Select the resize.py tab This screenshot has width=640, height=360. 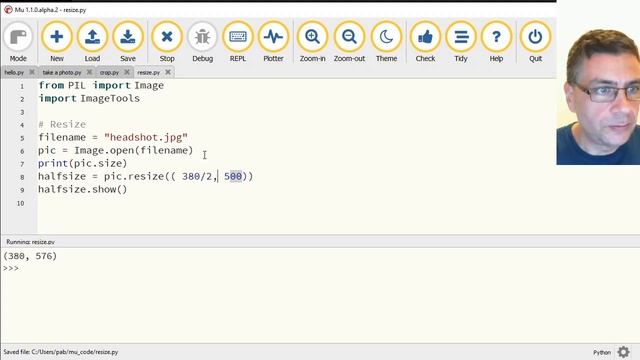[148, 72]
